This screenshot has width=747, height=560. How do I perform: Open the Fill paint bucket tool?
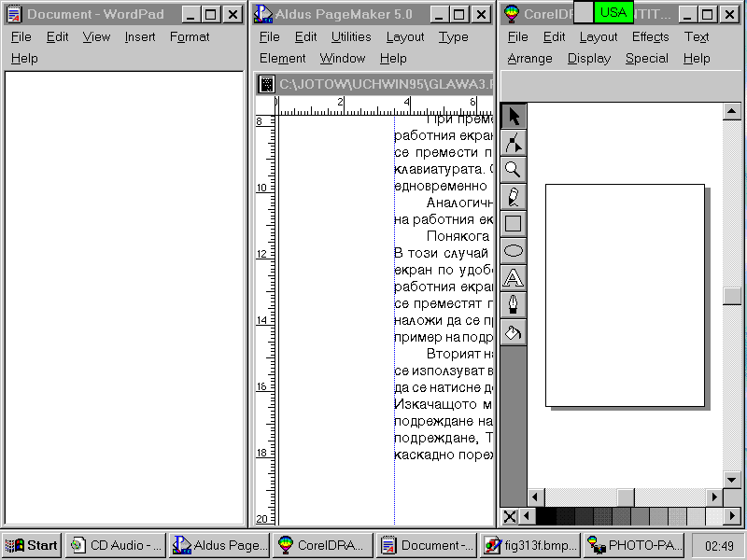tap(513, 331)
